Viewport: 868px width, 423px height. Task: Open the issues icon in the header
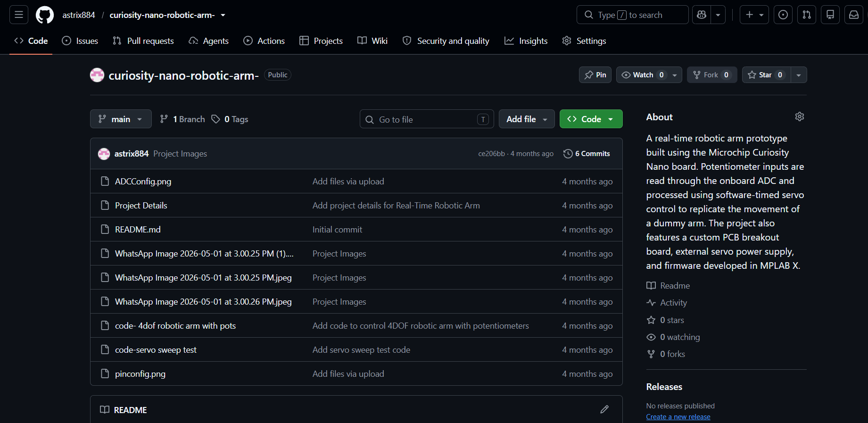783,15
